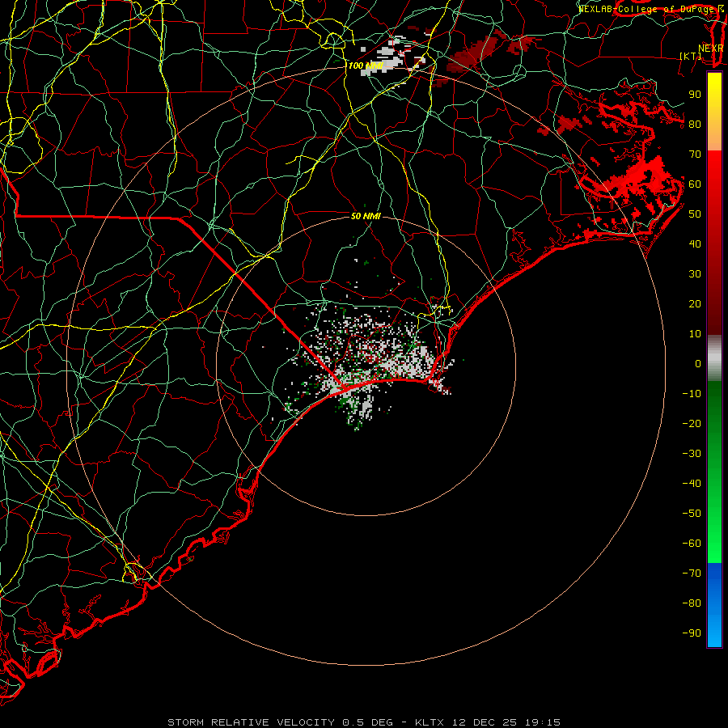Image resolution: width=728 pixels, height=728 pixels.
Task: Click the -90 value on velocity scale
Action: click(692, 633)
